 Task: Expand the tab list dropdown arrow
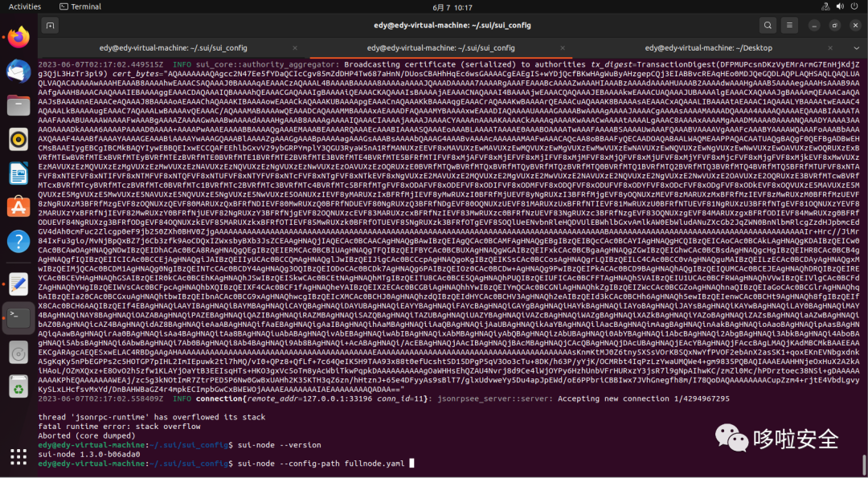(857, 48)
